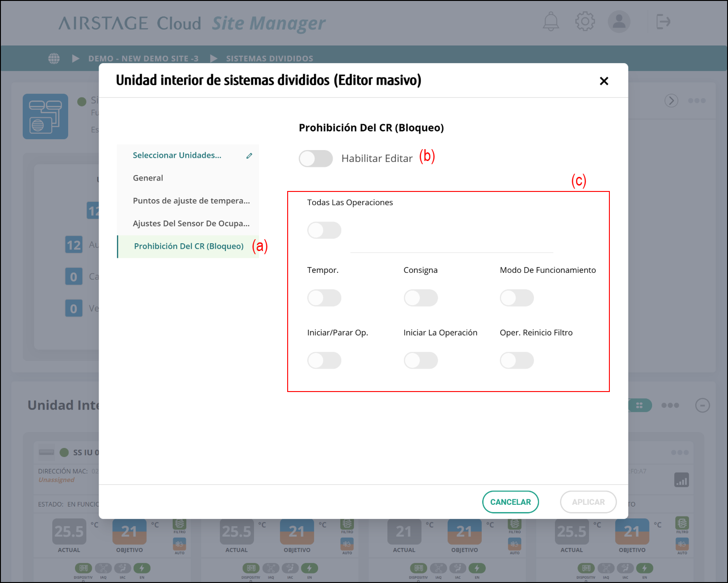The width and height of the screenshot is (728, 583).
Task: Open Puntos de ajuste de temperatura section
Action: [191, 201]
